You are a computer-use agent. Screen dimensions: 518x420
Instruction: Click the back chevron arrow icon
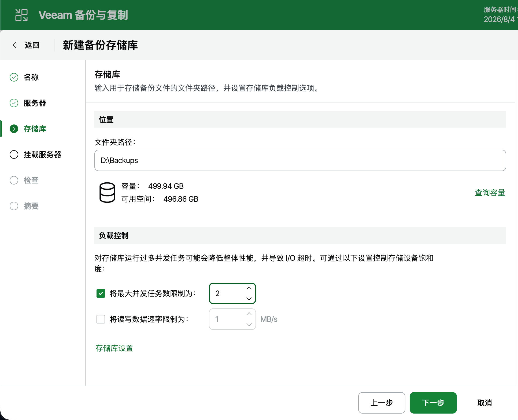click(15, 45)
